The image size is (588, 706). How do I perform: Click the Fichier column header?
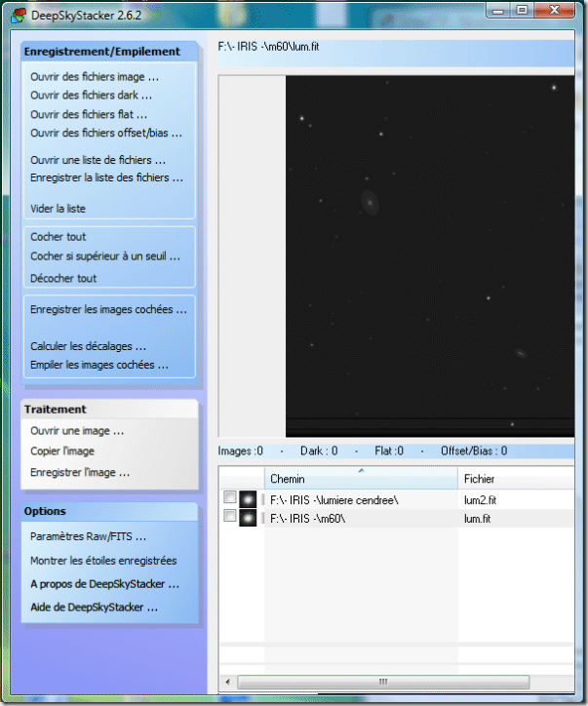pos(517,479)
